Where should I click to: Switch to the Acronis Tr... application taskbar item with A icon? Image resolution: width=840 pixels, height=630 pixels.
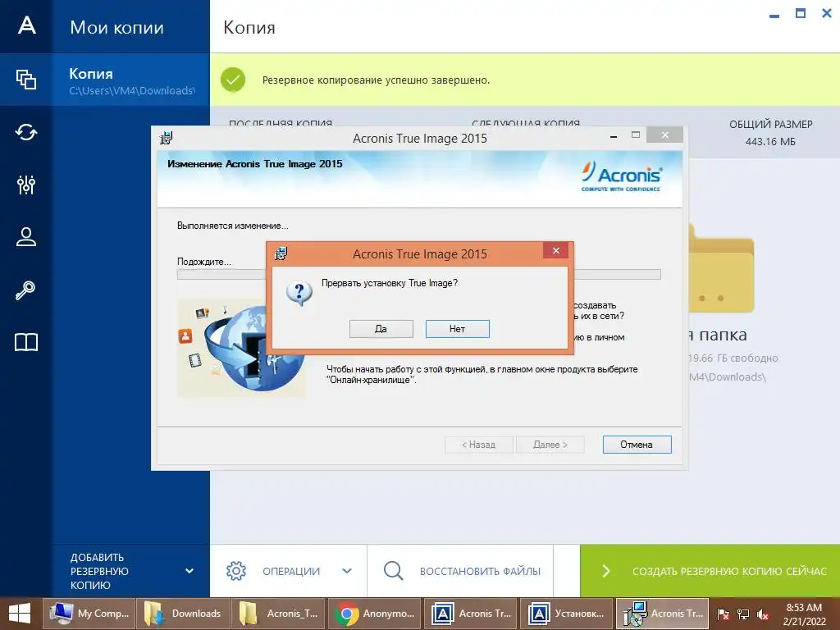[470, 614]
